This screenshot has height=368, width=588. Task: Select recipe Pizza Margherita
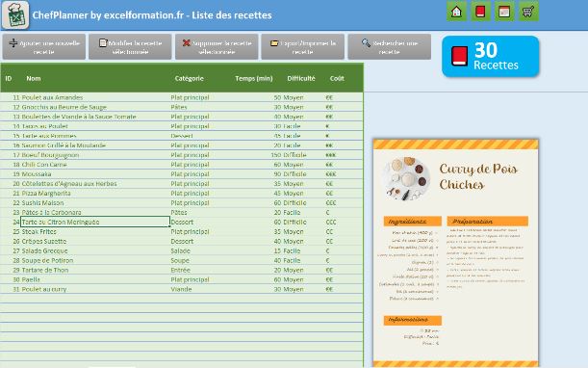point(46,194)
